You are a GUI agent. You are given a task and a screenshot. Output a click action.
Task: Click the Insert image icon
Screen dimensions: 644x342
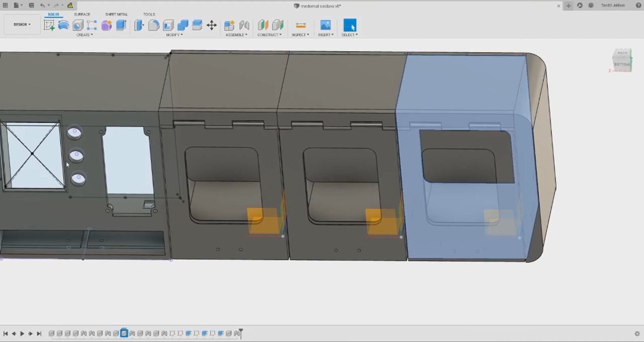click(x=326, y=25)
